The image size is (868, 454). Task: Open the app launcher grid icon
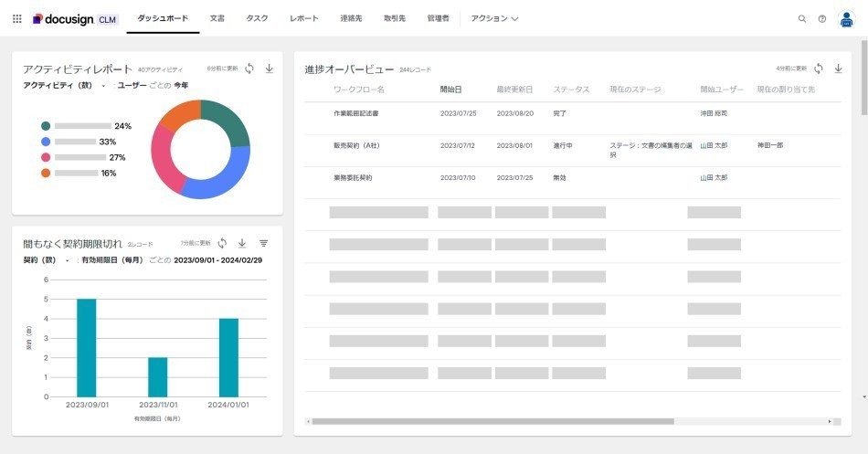pos(16,18)
